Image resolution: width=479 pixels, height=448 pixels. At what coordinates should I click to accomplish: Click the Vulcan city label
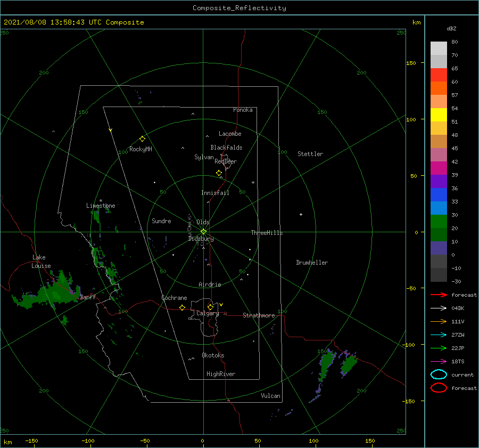coord(270,396)
